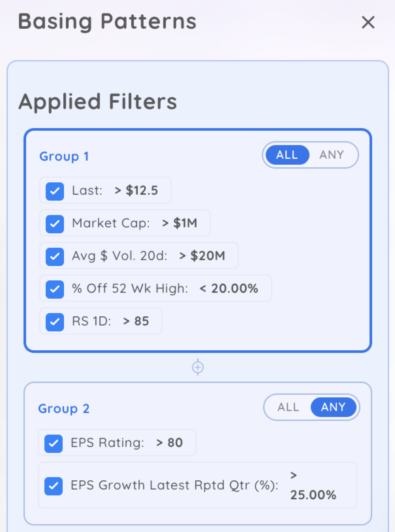395x532 pixels.
Task: Uncheck the EPS Rating checkbox
Action: pos(54,443)
